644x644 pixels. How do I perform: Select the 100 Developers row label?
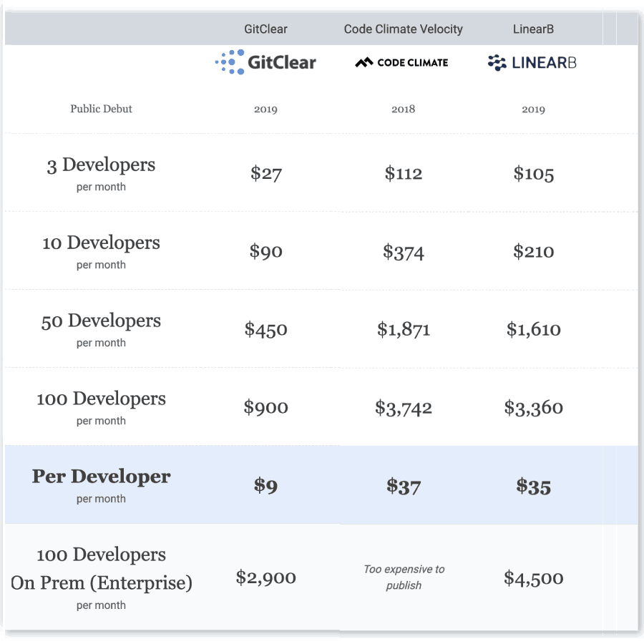click(101, 399)
